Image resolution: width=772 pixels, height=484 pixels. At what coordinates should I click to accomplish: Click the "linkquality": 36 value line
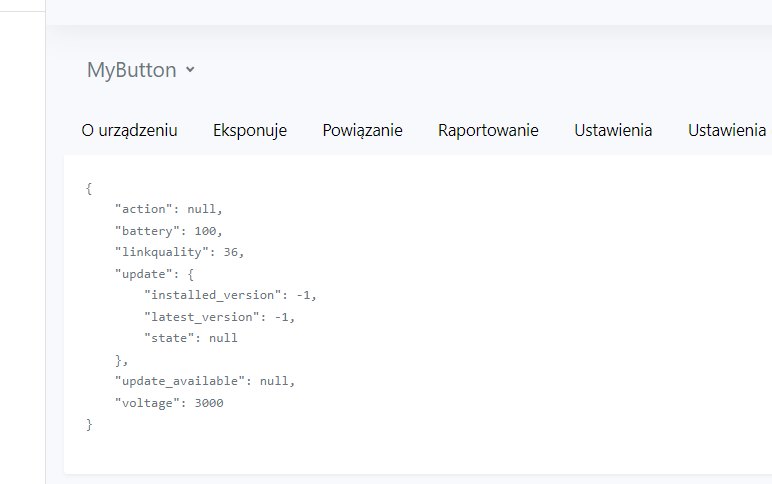pyautogui.click(x=180, y=252)
